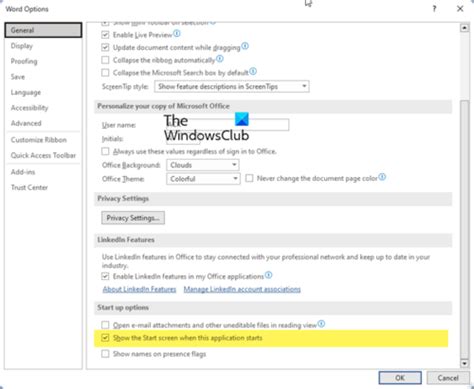
Task: Uncheck Show the Start screen when application starts
Action: coord(105,338)
